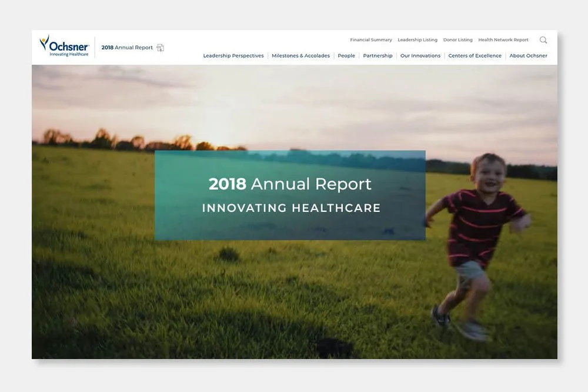Open Milestones & Accolades
588x392 pixels.
pos(300,55)
